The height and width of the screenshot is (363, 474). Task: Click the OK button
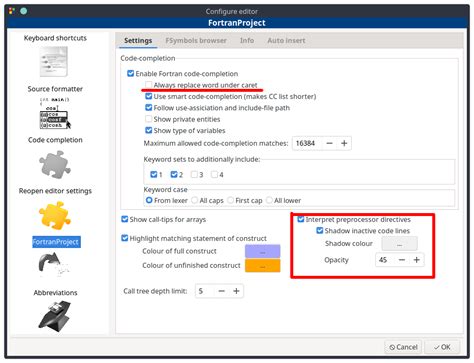coord(442,347)
